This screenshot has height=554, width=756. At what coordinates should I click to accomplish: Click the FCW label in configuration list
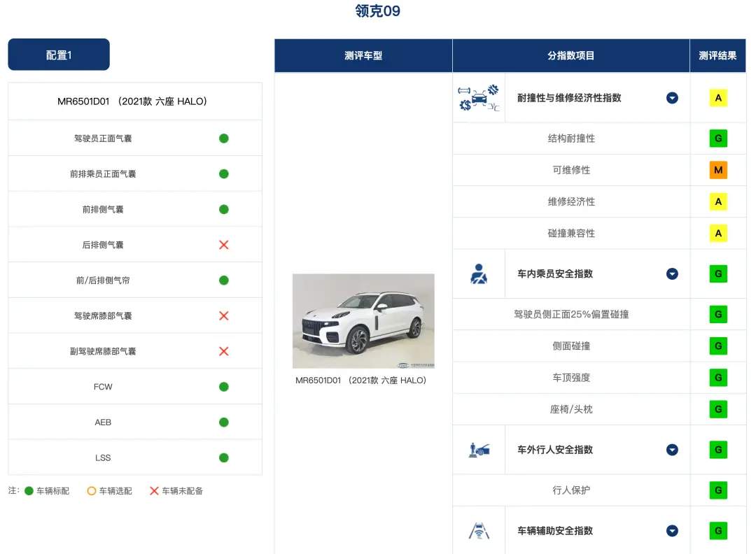[x=103, y=387]
